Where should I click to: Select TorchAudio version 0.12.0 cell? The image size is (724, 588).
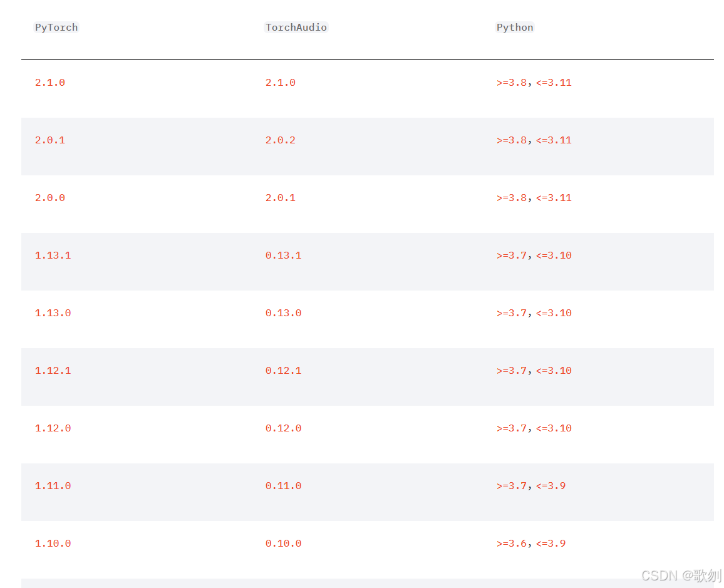(x=284, y=429)
